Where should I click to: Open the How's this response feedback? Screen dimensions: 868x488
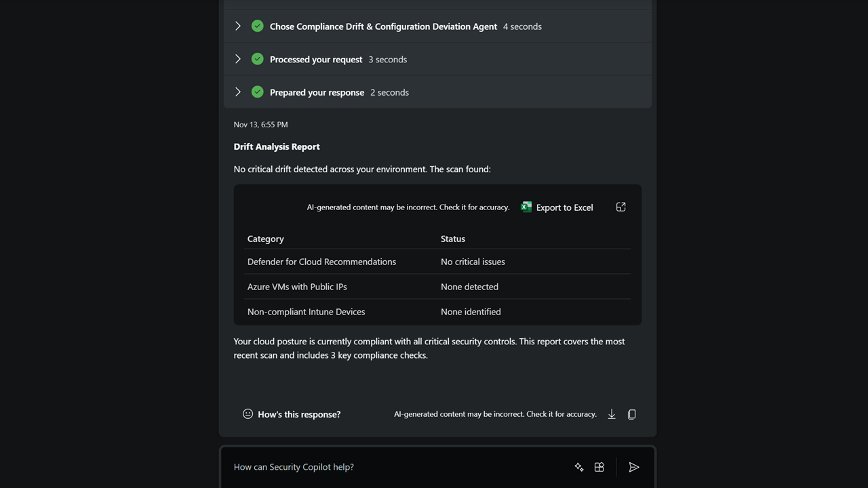click(292, 414)
